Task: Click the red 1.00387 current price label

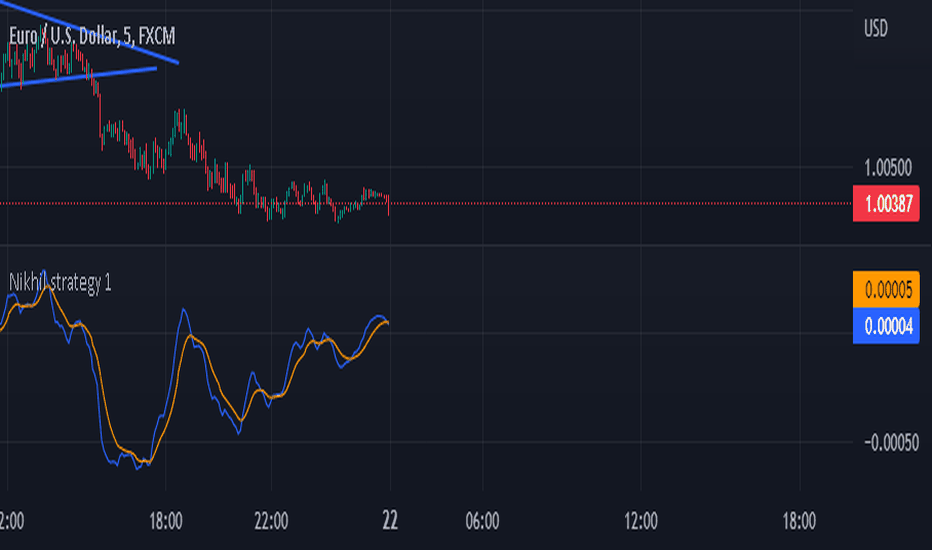Action: [886, 204]
